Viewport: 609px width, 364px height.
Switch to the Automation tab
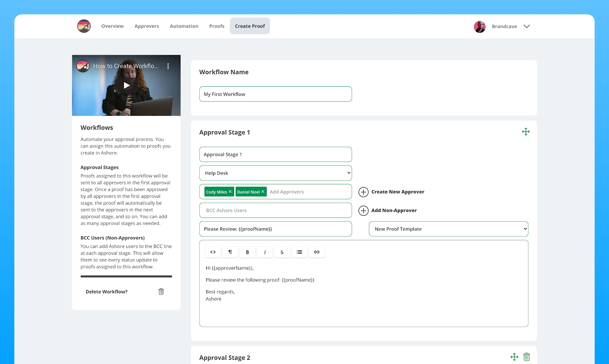[x=184, y=26]
